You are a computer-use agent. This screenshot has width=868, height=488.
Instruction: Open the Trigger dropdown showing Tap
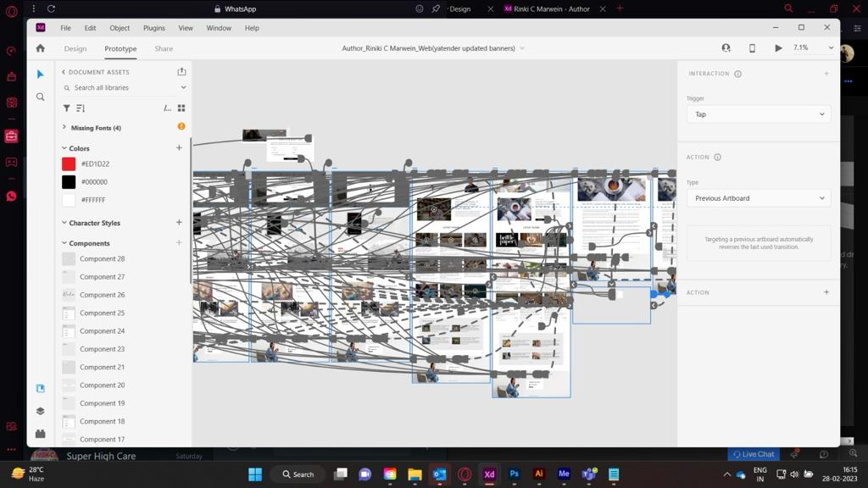pyautogui.click(x=759, y=114)
